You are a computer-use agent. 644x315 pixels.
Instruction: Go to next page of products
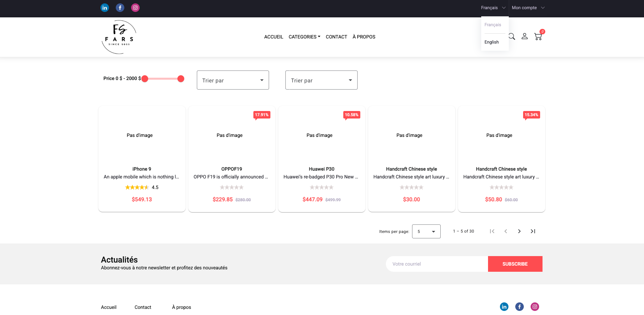(x=519, y=231)
